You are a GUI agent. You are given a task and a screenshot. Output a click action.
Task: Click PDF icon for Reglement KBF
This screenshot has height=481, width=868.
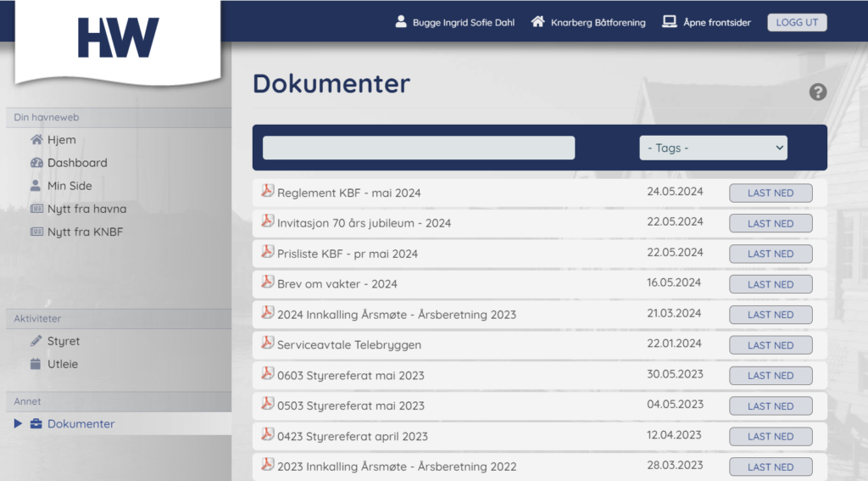tap(267, 191)
